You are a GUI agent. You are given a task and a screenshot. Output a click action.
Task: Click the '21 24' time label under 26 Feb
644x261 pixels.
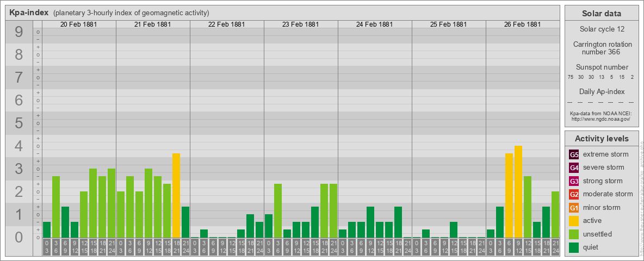coord(555,247)
